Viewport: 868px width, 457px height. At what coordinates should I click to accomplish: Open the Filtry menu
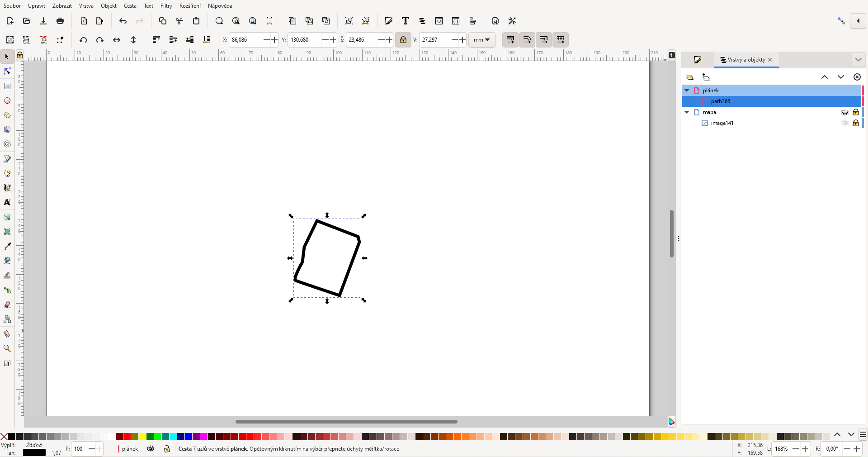166,6
